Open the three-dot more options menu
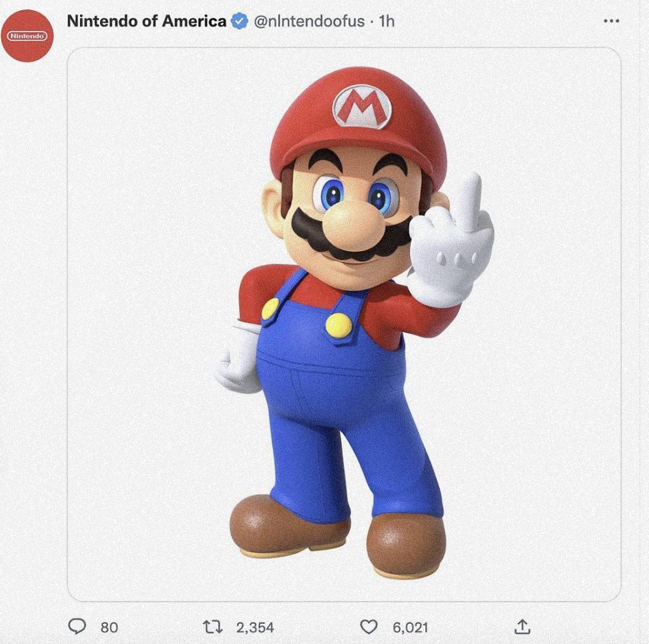The height and width of the screenshot is (644, 649). pos(611,22)
